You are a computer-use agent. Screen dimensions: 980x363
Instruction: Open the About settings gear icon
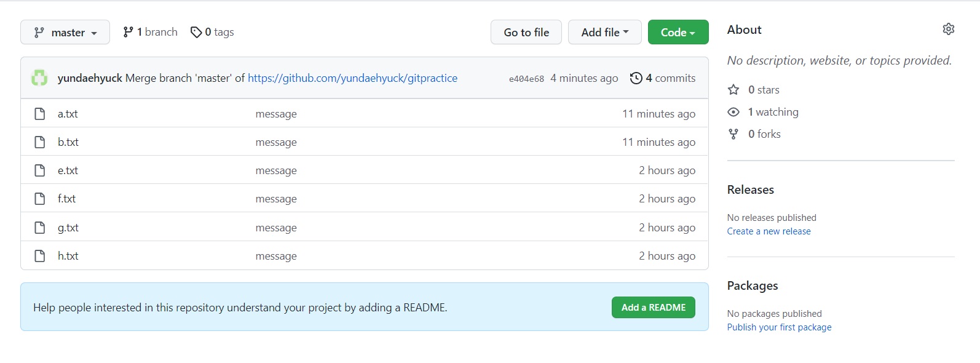coord(949,29)
